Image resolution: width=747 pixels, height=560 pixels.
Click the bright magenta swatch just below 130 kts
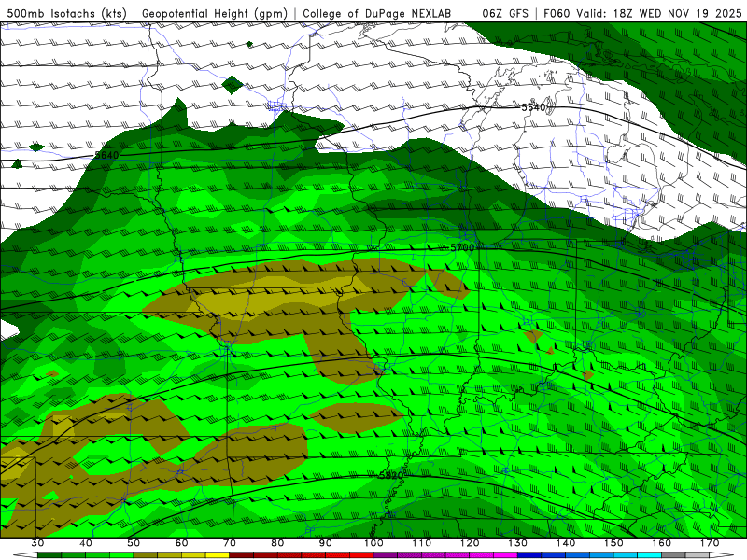(x=506, y=555)
